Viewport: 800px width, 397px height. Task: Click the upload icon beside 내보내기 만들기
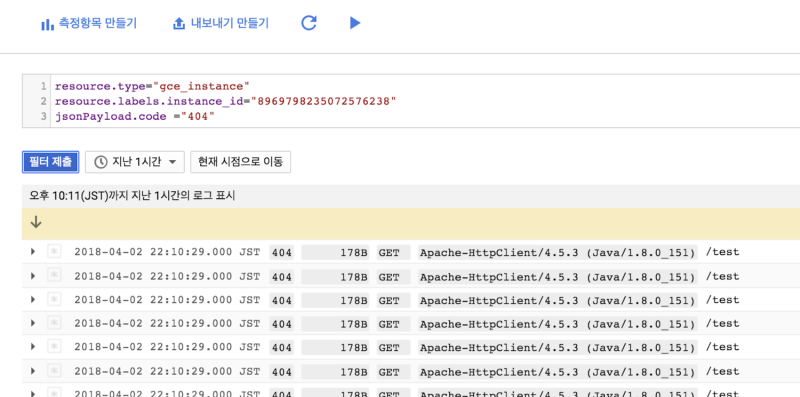click(x=179, y=24)
